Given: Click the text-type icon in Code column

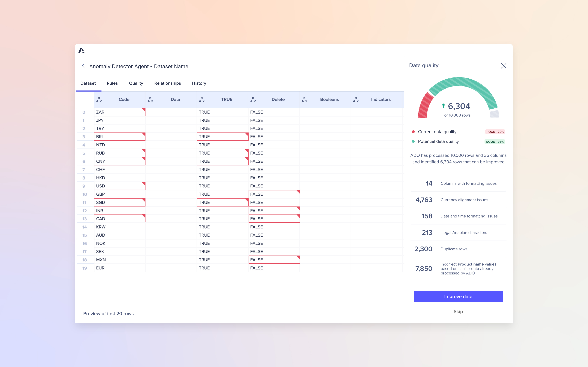Looking at the screenshot, I should (x=99, y=100).
